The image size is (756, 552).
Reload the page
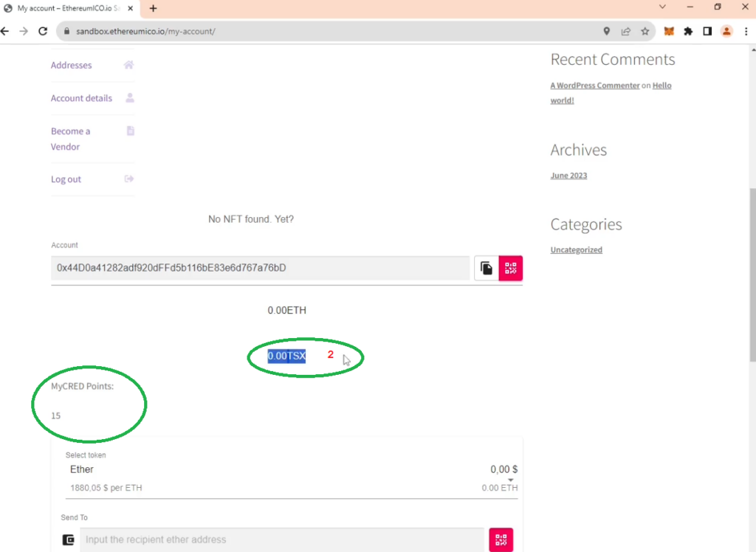point(43,32)
